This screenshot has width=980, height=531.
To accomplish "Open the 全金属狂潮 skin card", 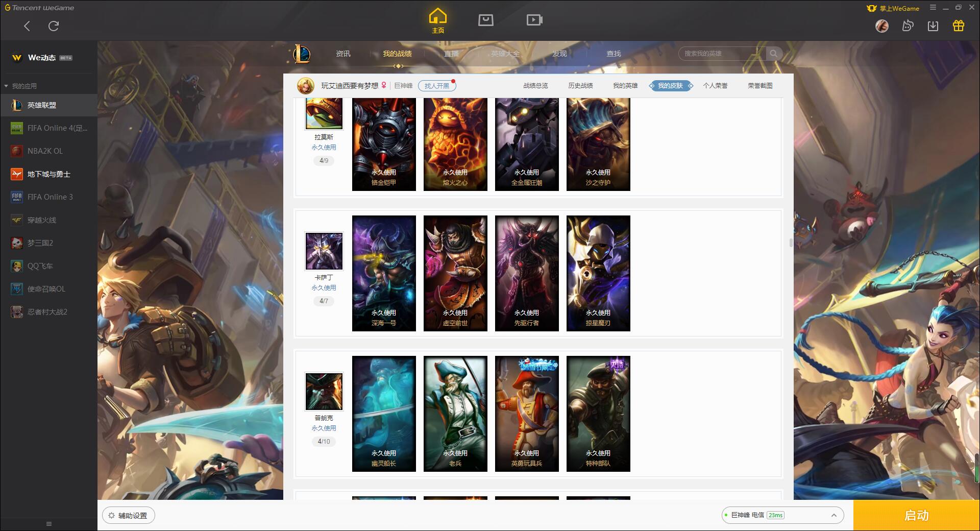I will coord(527,144).
